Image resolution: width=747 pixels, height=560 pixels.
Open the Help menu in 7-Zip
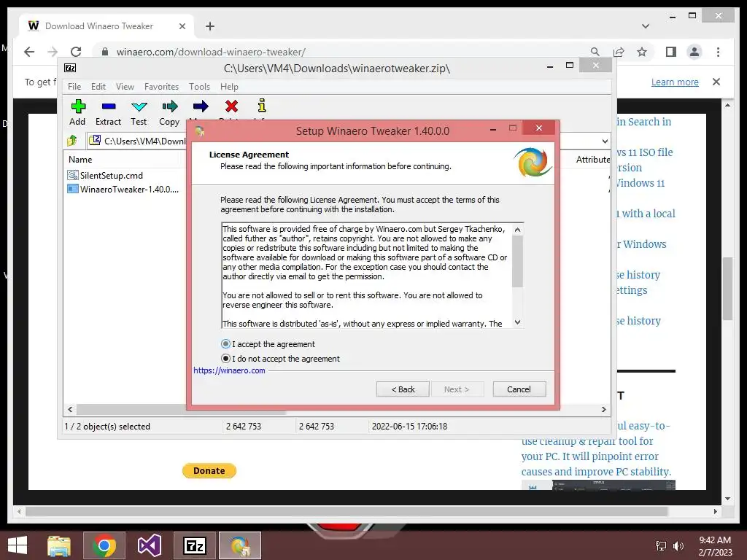coord(229,87)
